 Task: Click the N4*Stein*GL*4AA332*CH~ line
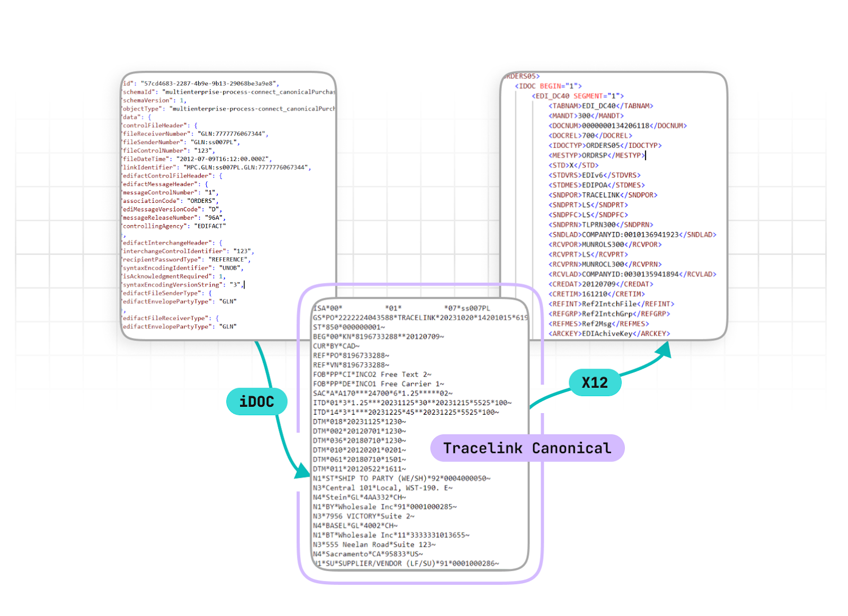[359, 498]
